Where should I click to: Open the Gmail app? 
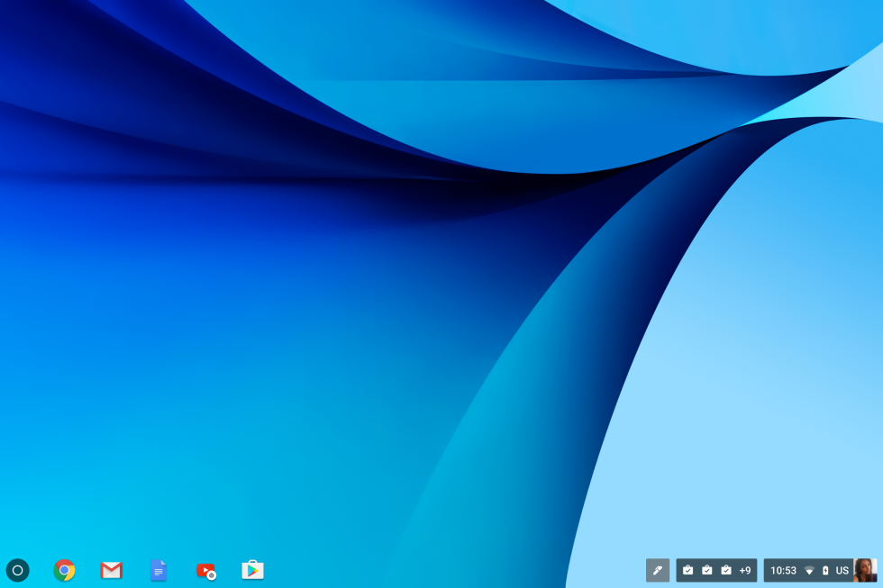pos(112,570)
